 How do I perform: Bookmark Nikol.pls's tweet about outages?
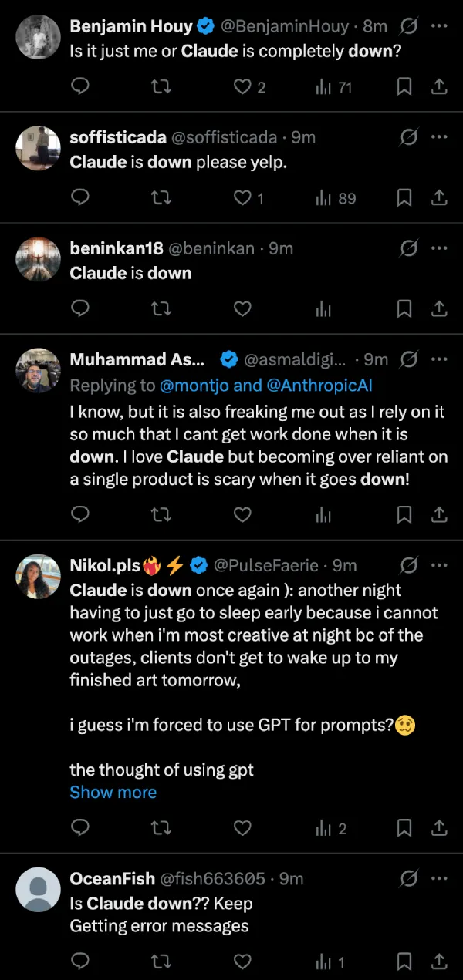pos(404,828)
